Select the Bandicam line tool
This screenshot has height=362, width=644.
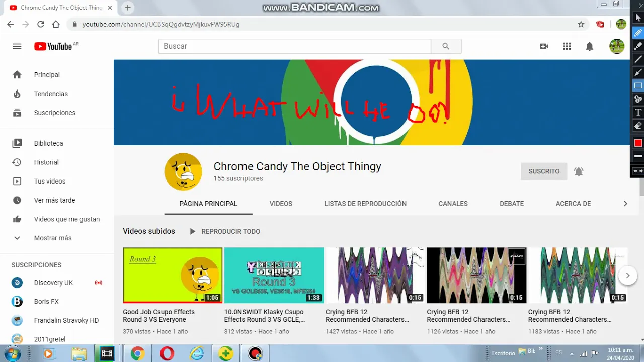pos(638,59)
